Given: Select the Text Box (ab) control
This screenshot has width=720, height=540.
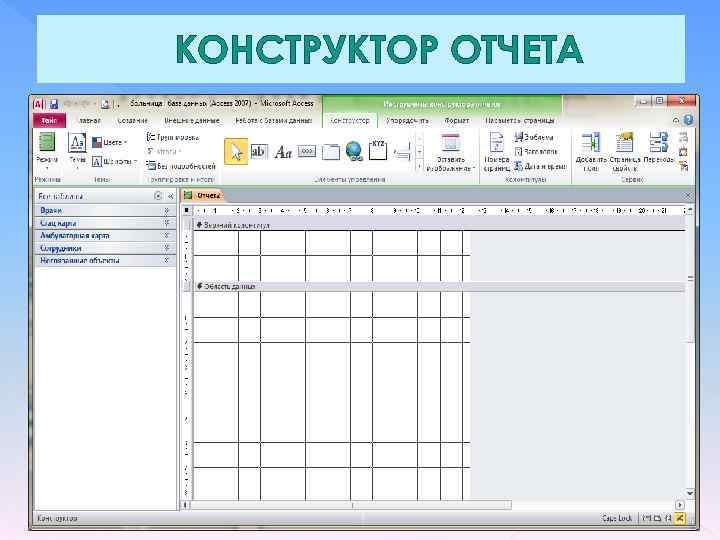Looking at the screenshot, I should pos(259,152).
